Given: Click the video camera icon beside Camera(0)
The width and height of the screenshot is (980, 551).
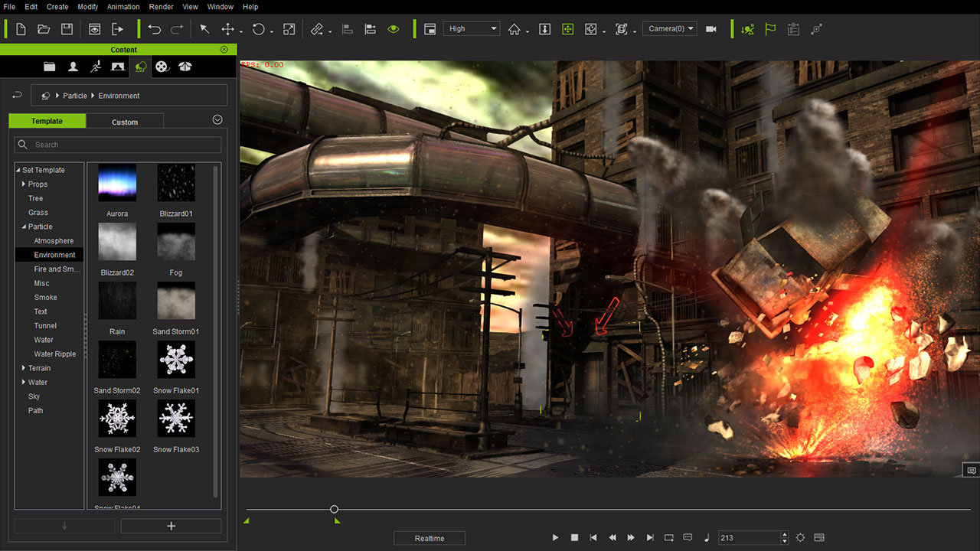Looking at the screenshot, I should click(x=711, y=29).
